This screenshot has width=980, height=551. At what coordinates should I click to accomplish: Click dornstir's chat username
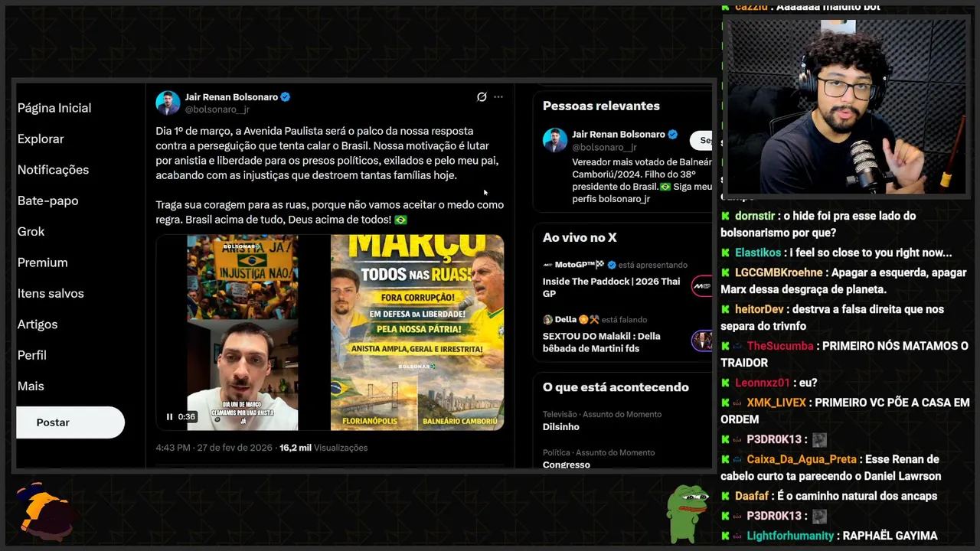point(755,216)
